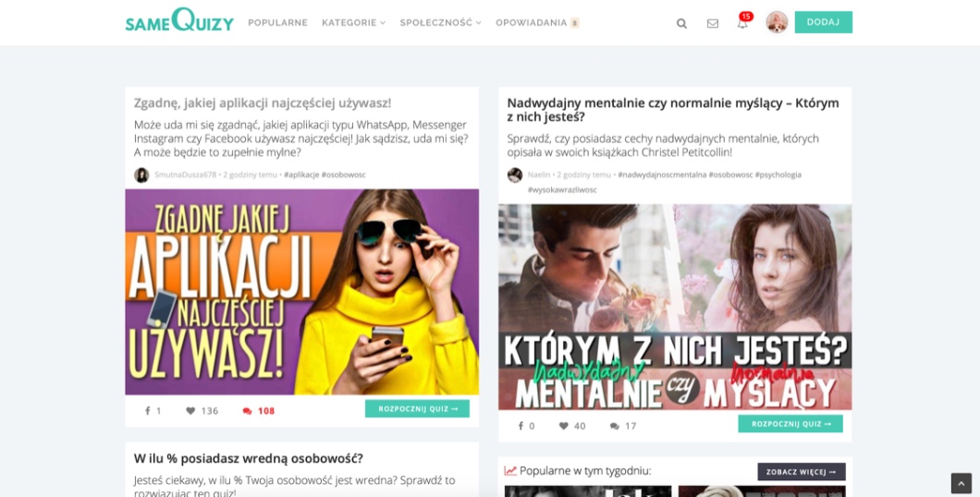The image size is (980, 497).
Task: Open the 17 comments on Nadwydajny quiz
Action: tap(615, 426)
